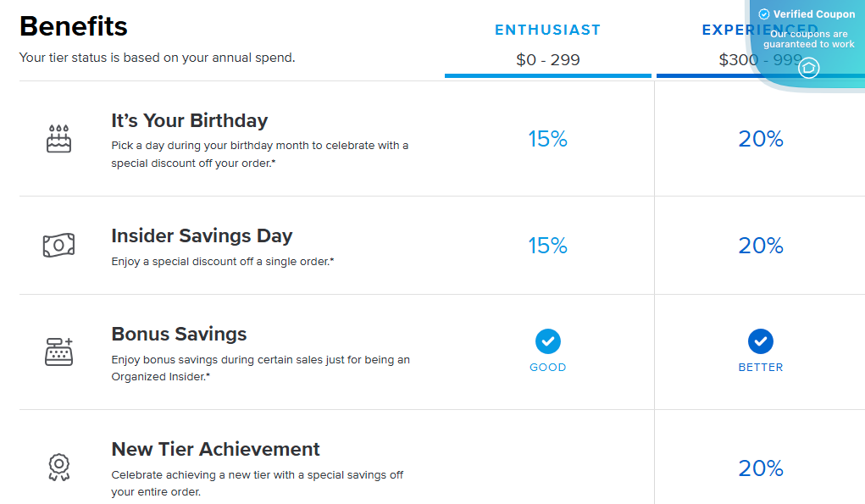
Task: Click the Benefits page heading
Action: 73,26
